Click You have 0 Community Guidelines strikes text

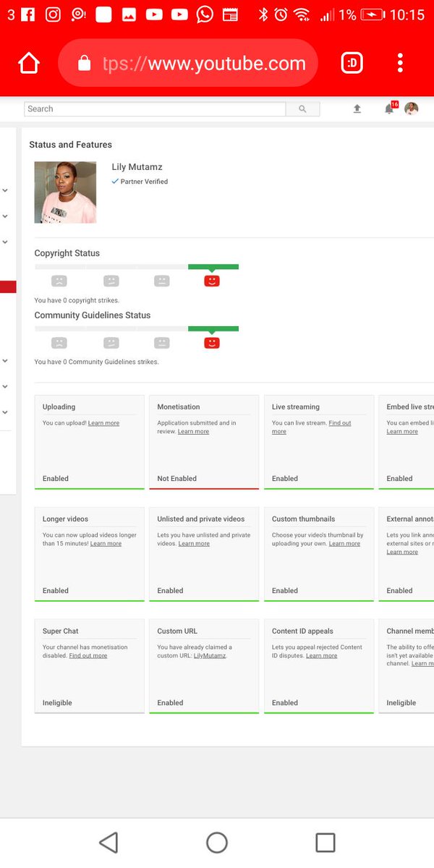pos(96,362)
